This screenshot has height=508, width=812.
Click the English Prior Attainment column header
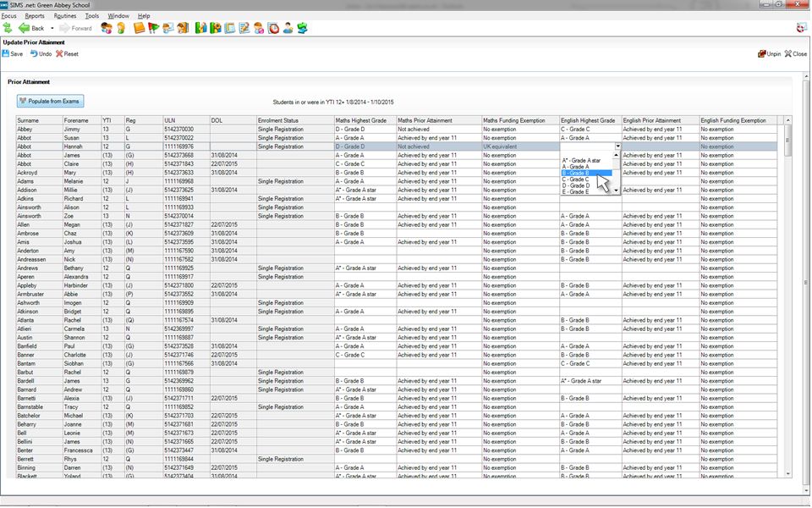661,120
